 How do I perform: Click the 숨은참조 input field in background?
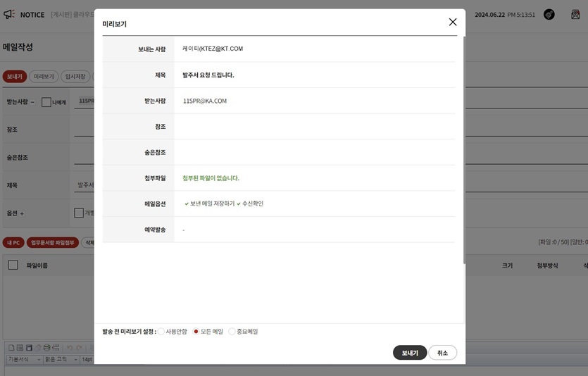pos(84,158)
